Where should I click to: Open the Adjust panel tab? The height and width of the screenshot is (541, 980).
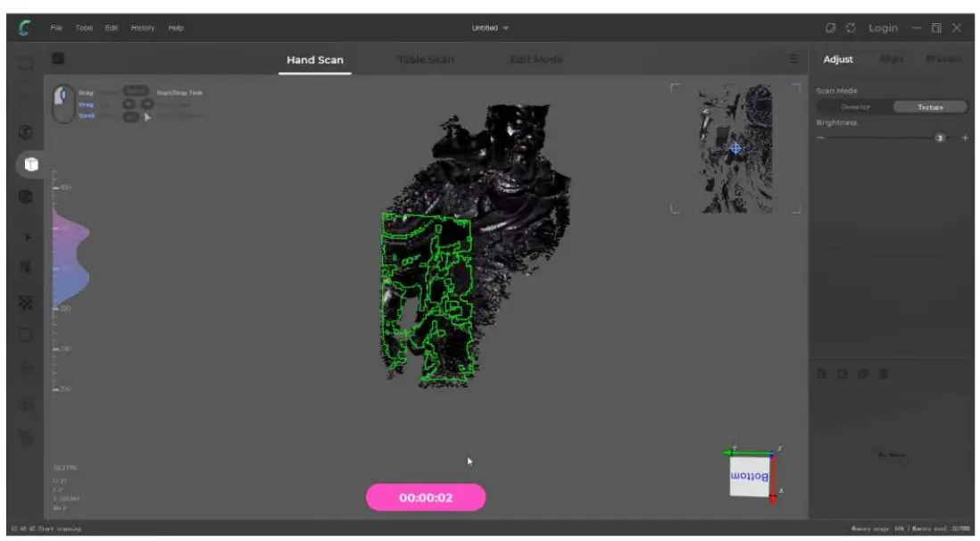(837, 60)
